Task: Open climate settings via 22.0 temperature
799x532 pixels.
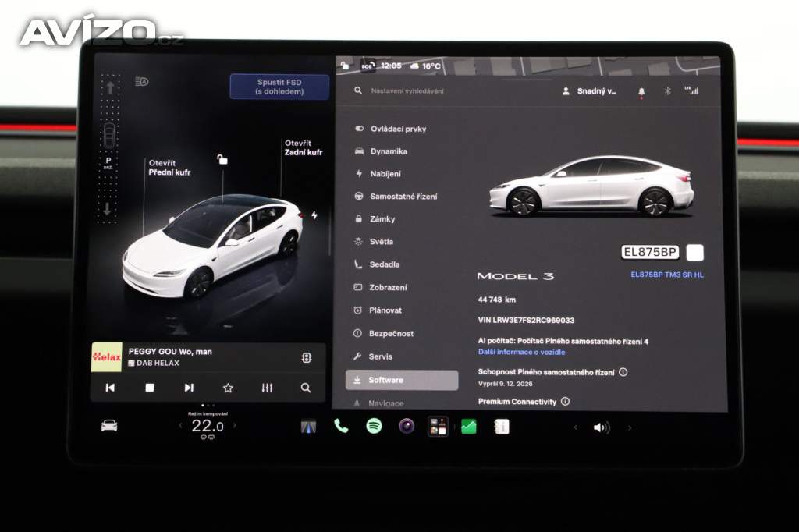Action: (x=208, y=426)
